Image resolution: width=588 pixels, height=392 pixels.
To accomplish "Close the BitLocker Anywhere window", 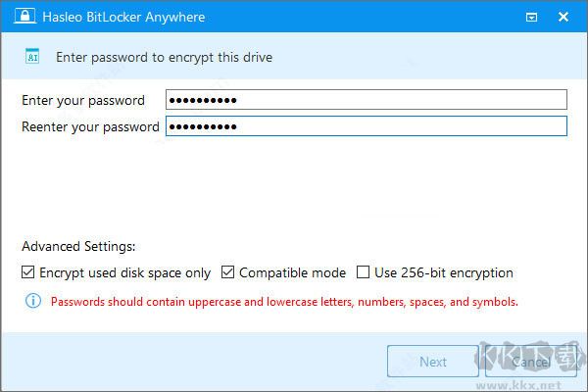I will pyautogui.click(x=563, y=17).
